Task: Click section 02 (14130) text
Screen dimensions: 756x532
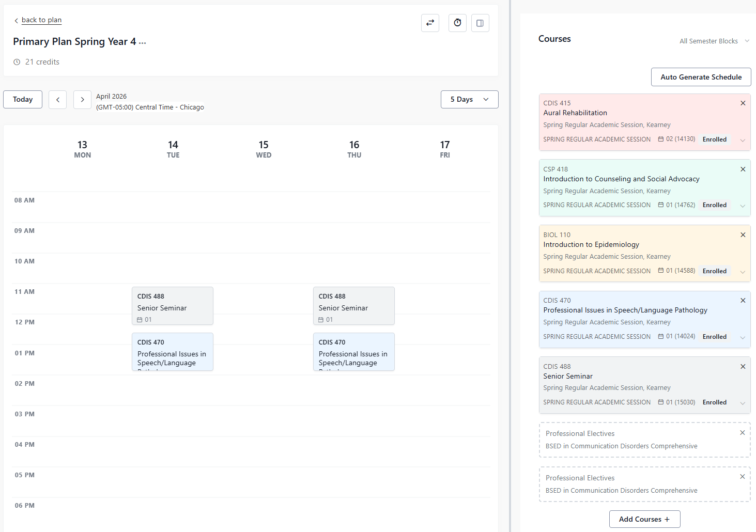Action: 681,139
